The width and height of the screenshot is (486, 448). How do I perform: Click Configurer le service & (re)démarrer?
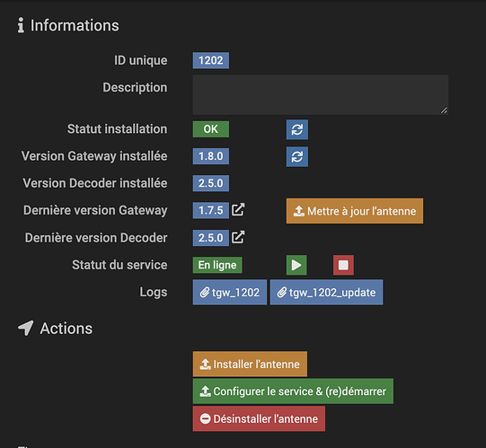293,391
